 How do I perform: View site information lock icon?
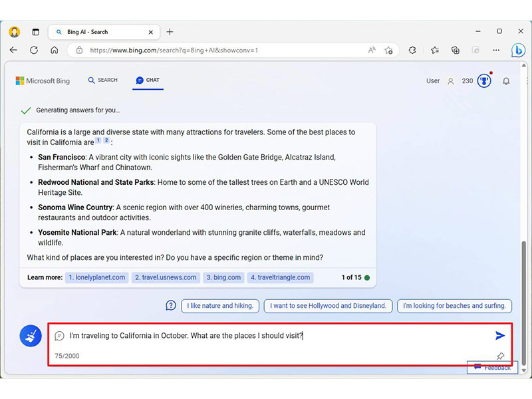coord(79,51)
